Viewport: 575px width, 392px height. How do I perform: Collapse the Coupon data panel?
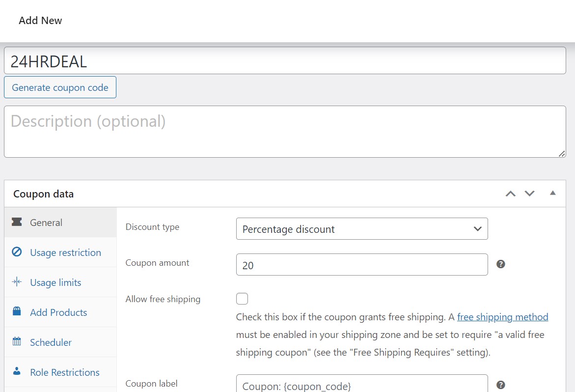click(x=552, y=193)
